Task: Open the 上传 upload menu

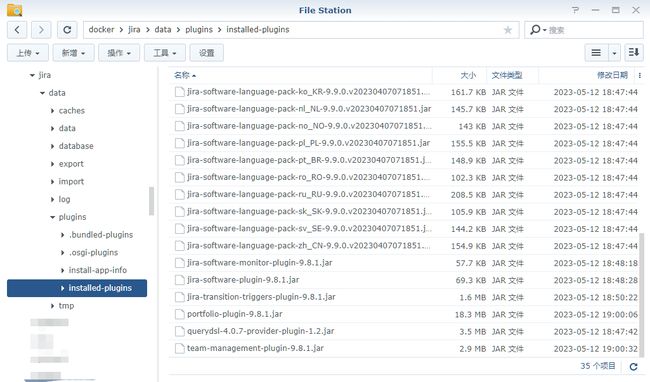Action: (x=28, y=53)
